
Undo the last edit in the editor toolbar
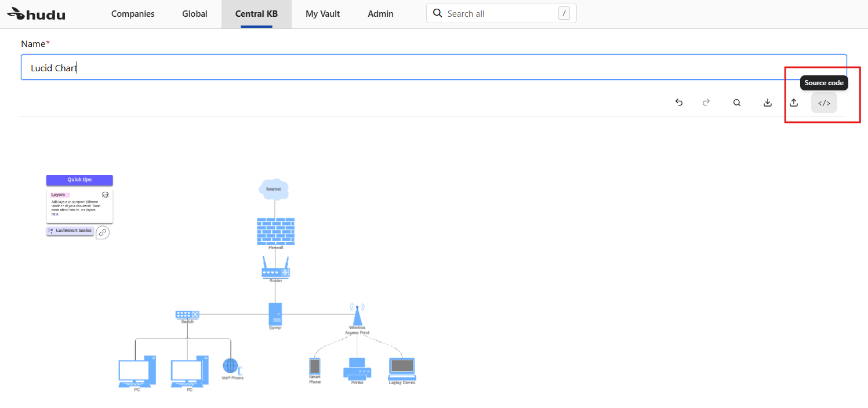coord(679,103)
